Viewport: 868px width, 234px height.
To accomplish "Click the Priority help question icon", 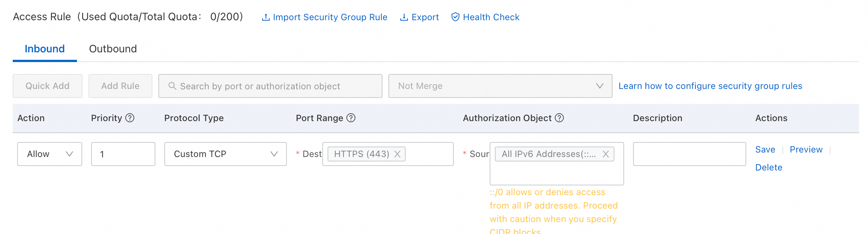I will [130, 118].
